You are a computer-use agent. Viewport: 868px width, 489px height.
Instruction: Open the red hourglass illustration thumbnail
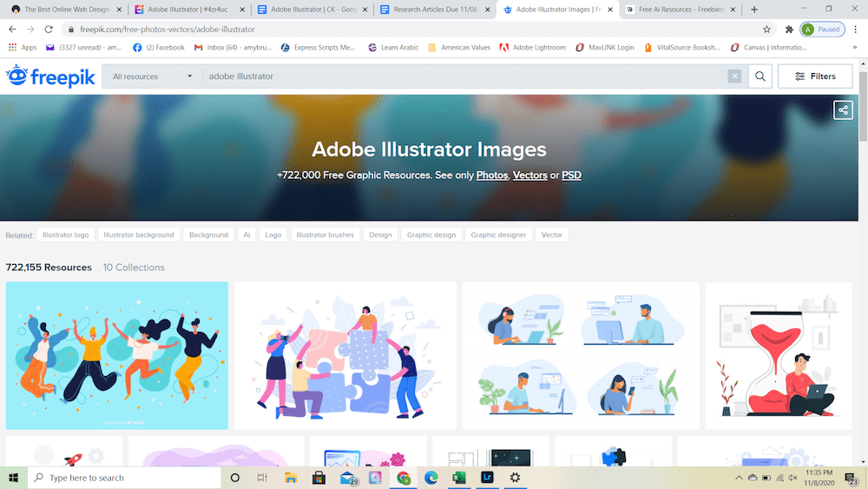pos(779,355)
